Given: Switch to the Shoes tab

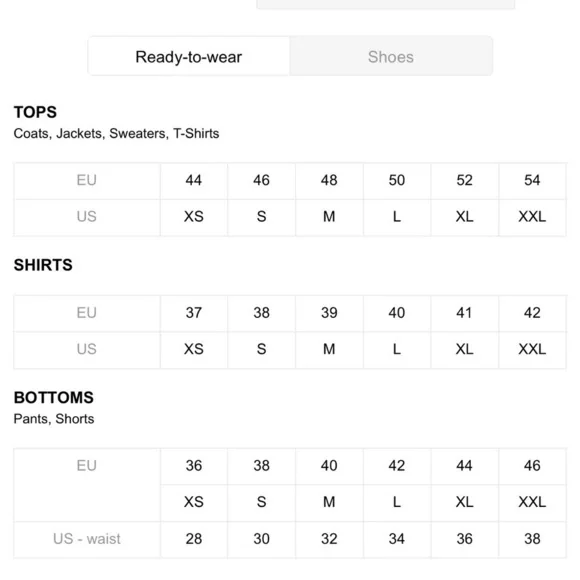Looking at the screenshot, I should (x=391, y=57).
